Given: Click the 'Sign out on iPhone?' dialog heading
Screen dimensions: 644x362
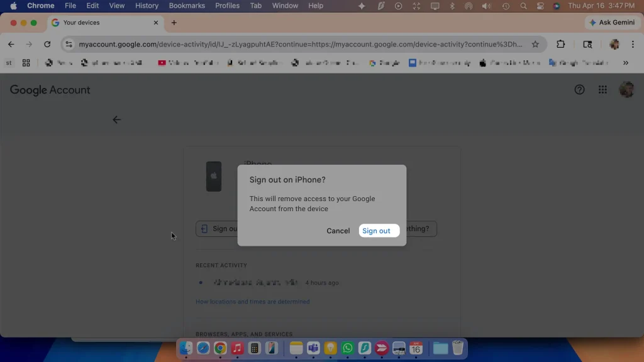Looking at the screenshot, I should coord(287,180).
